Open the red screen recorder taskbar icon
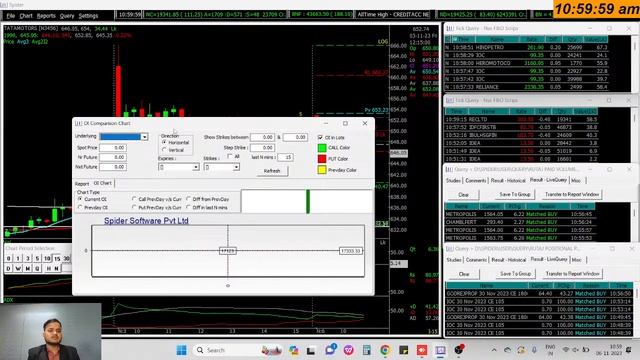Screen dimensions: 640x360 [x=422, y=350]
